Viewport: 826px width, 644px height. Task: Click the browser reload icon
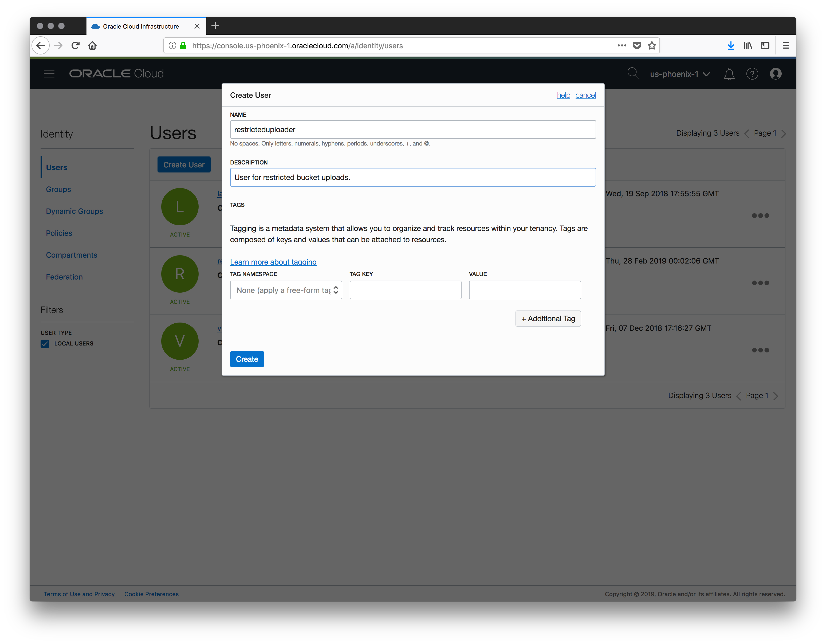[75, 46]
